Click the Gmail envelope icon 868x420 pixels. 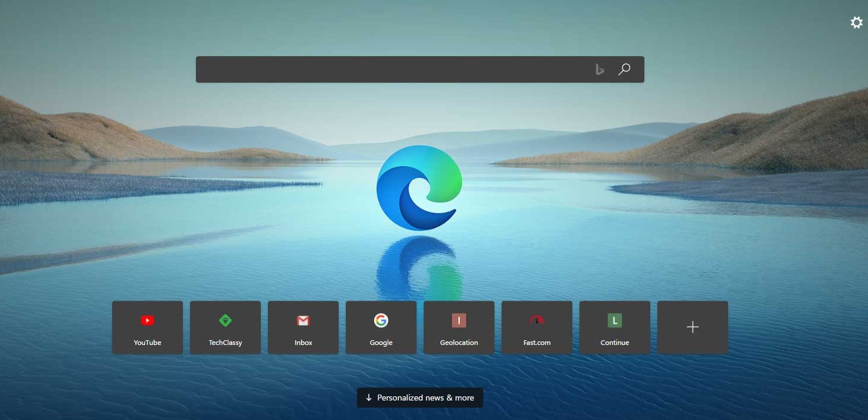click(x=303, y=321)
